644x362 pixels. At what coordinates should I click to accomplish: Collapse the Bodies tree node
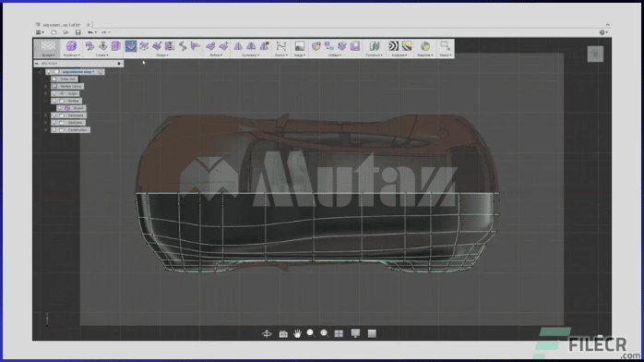[45, 101]
